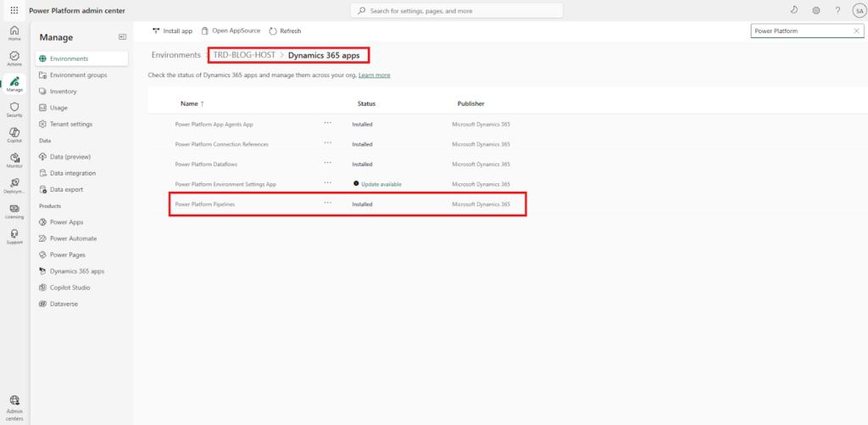Go to Home in left rail
This screenshot has width=868, height=425.
coord(14,32)
